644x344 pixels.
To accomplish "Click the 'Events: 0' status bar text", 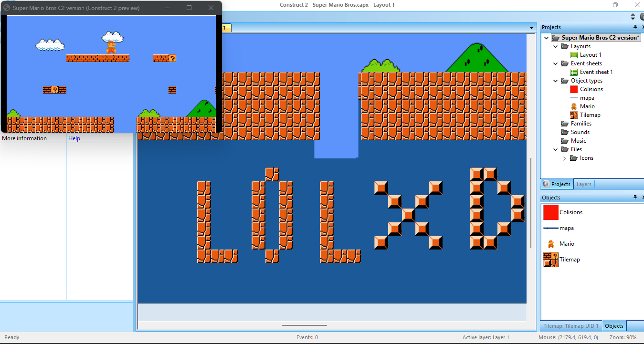I will click(x=307, y=337).
